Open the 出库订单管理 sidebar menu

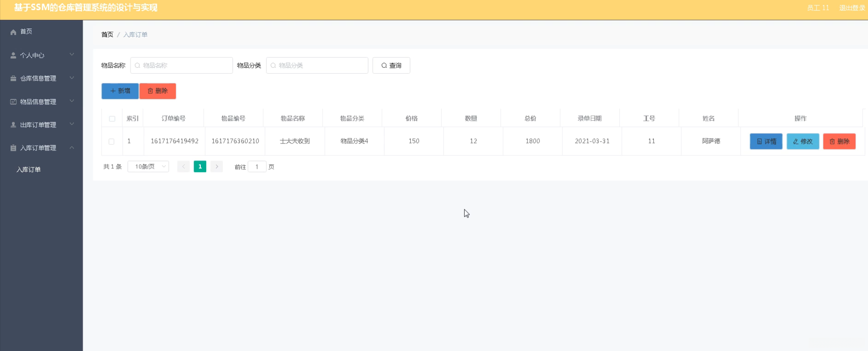[x=41, y=125]
